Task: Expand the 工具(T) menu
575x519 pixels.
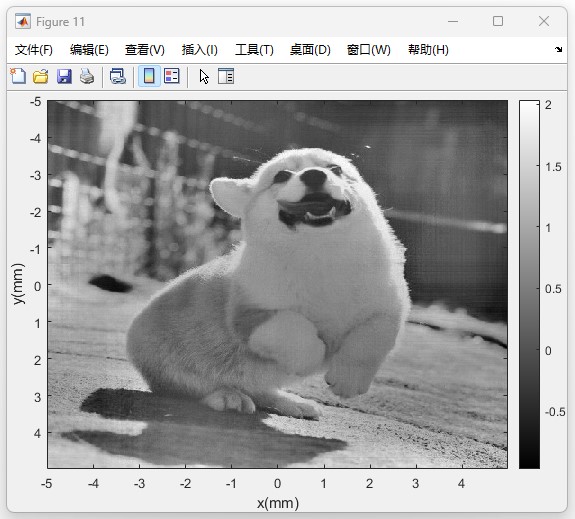Action: (254, 50)
